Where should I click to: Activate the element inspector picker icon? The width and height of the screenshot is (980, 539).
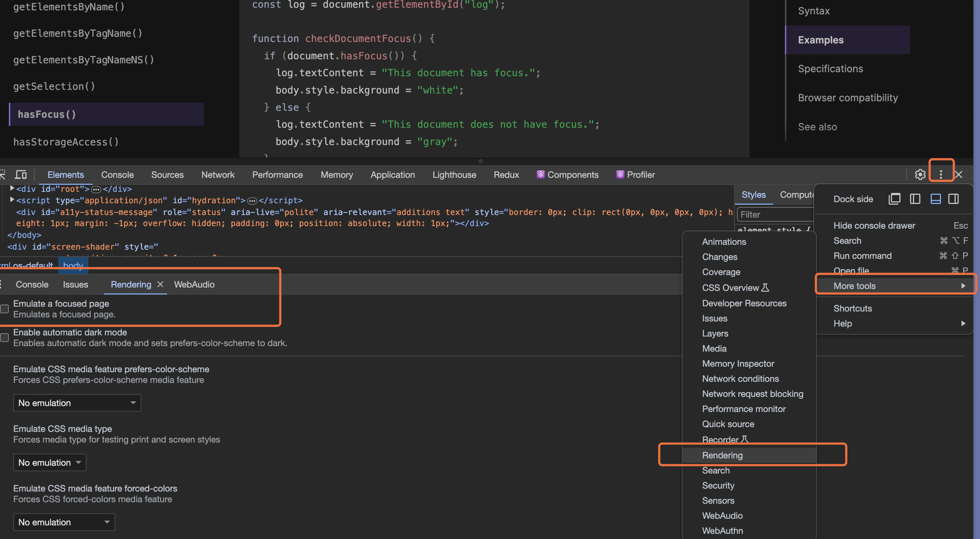[2, 175]
